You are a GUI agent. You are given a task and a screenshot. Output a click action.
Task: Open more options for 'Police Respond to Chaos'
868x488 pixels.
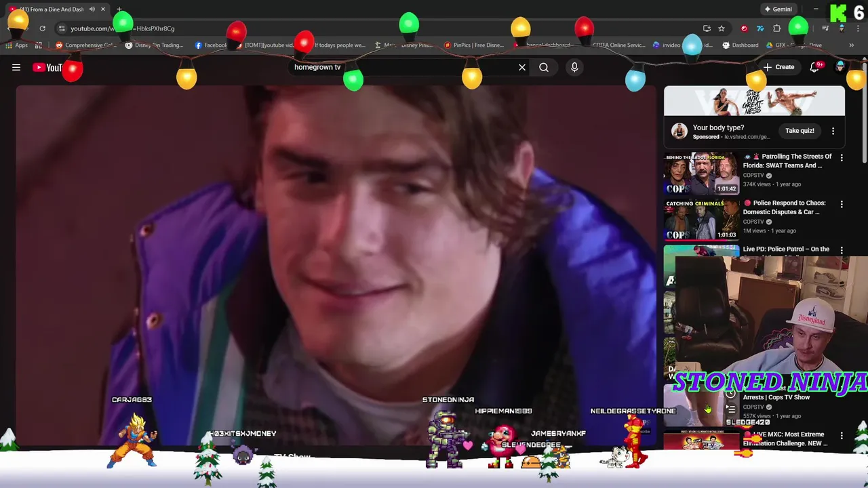click(x=842, y=204)
